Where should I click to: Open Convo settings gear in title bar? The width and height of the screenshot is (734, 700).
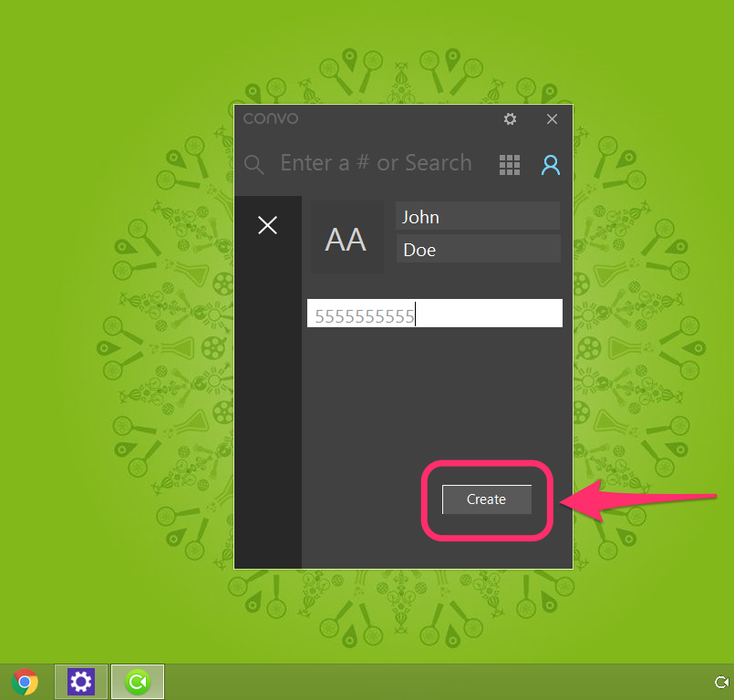510,119
